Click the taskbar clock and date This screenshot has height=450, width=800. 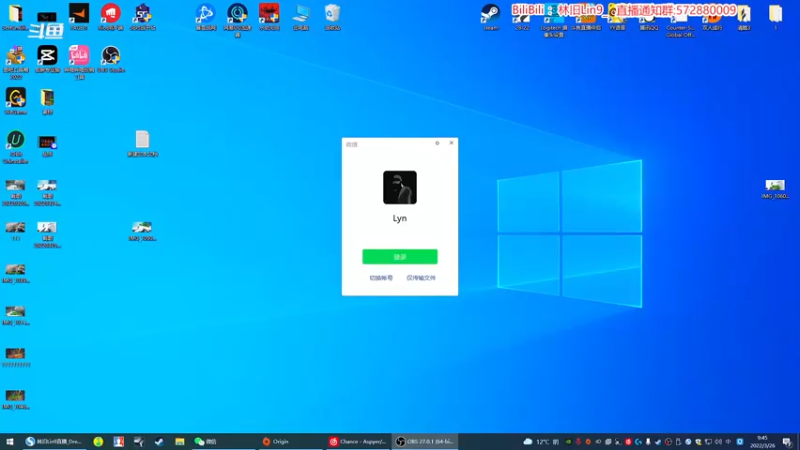pos(762,441)
